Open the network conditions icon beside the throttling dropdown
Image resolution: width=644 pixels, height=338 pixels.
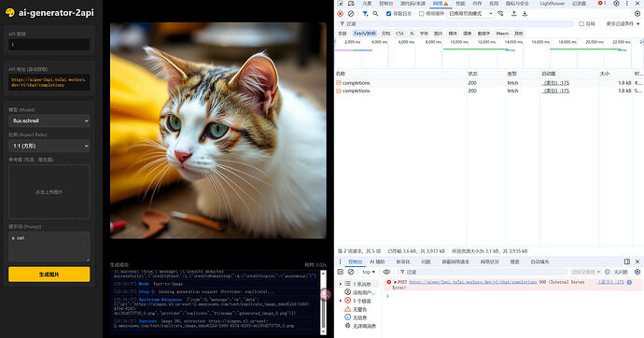point(500,14)
